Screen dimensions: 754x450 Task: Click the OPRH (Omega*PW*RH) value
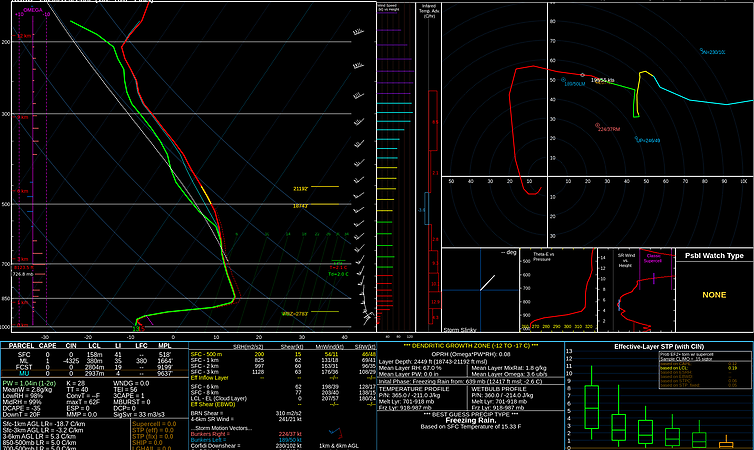click(x=471, y=354)
